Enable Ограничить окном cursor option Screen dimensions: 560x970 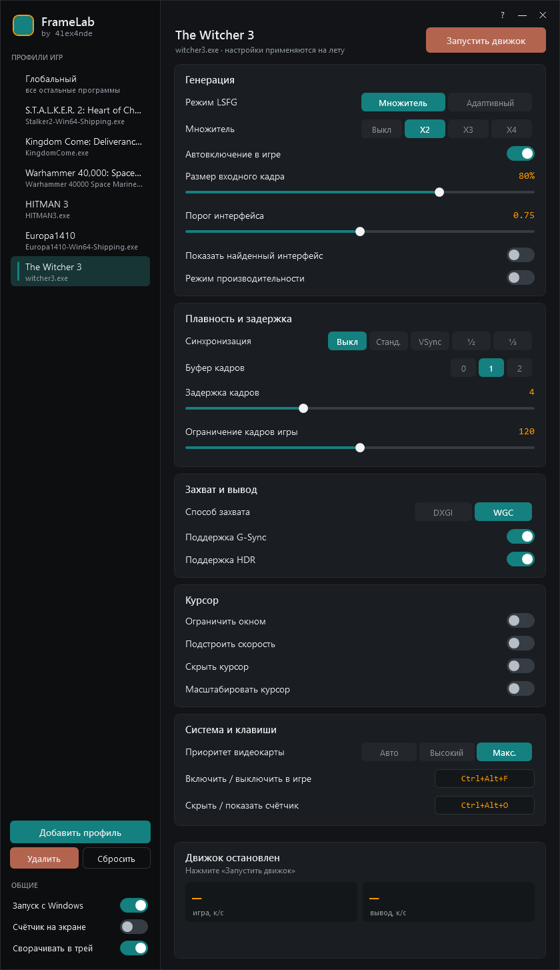[x=521, y=620]
